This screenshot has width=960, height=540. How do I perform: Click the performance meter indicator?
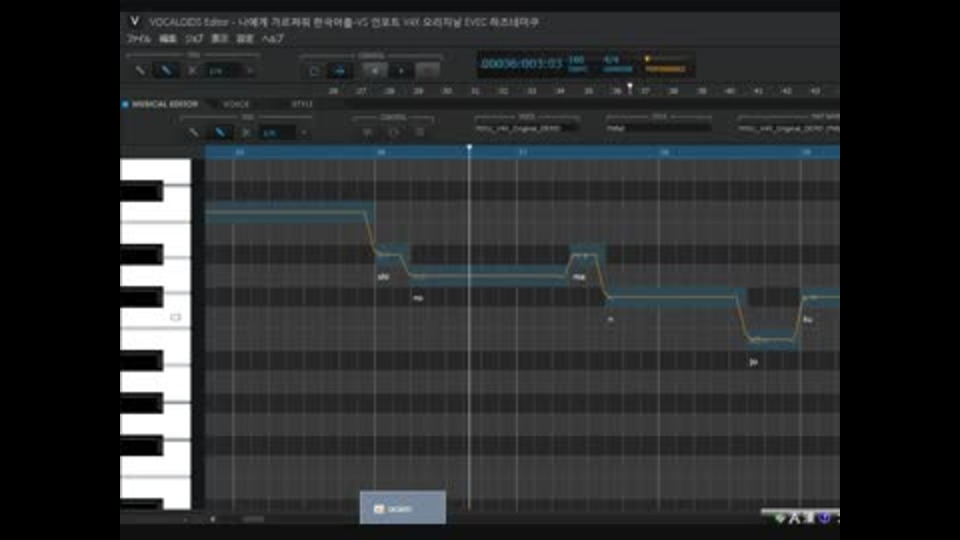point(666,64)
